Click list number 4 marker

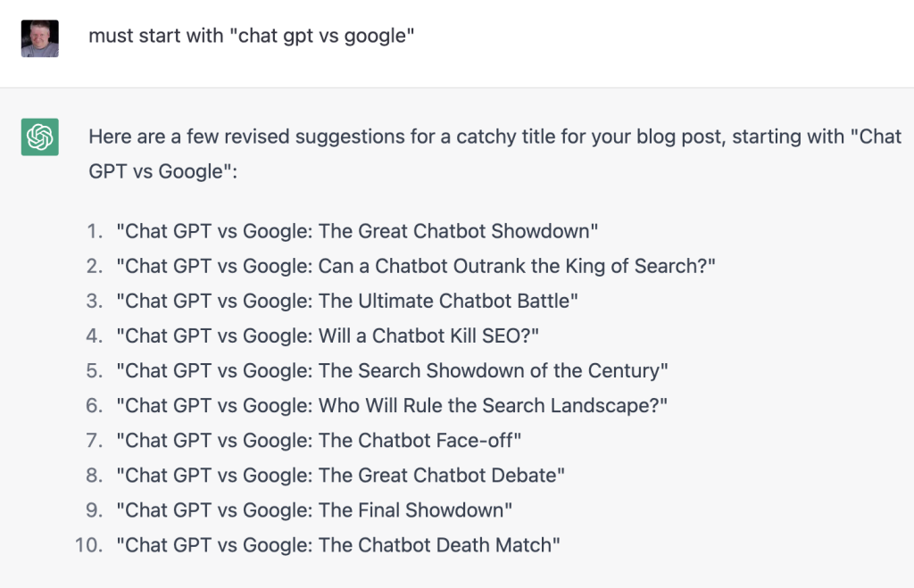pyautogui.click(x=95, y=335)
